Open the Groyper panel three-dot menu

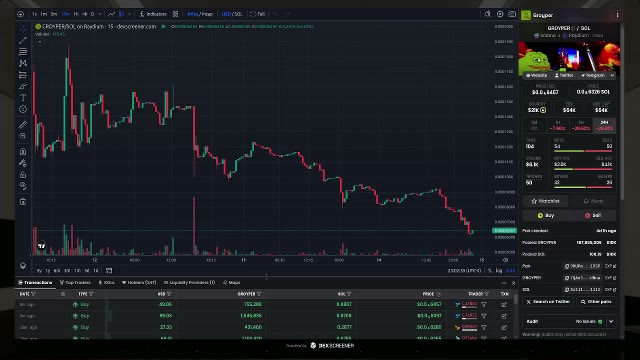coord(617,15)
